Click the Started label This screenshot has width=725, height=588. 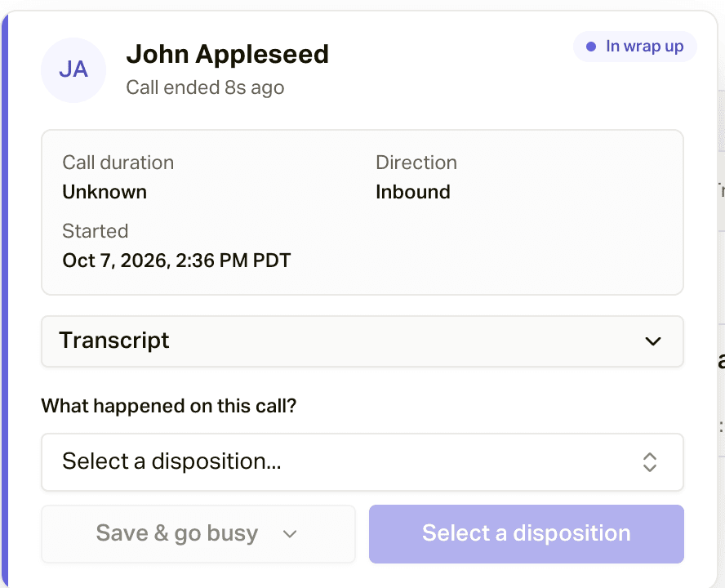[x=96, y=231]
